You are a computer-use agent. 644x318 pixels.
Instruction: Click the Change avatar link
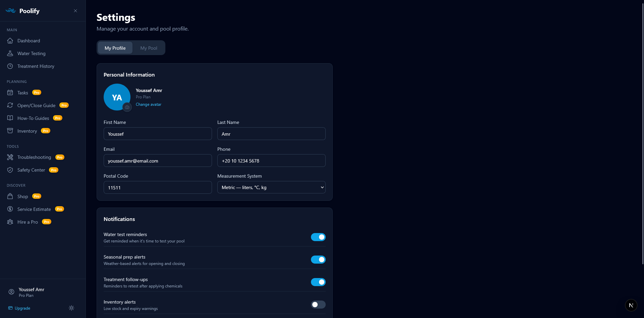[148, 104]
